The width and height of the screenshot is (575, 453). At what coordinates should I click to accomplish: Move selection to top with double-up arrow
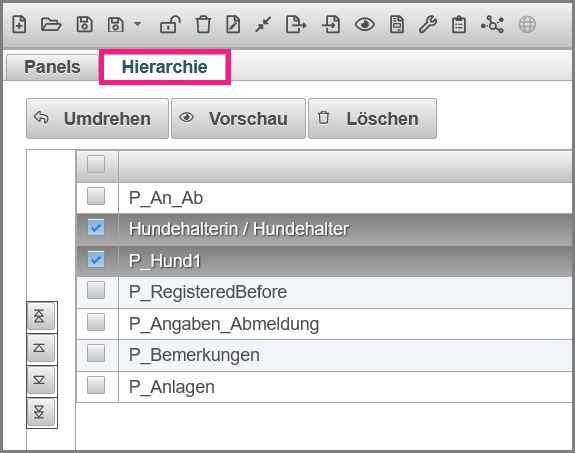point(41,316)
